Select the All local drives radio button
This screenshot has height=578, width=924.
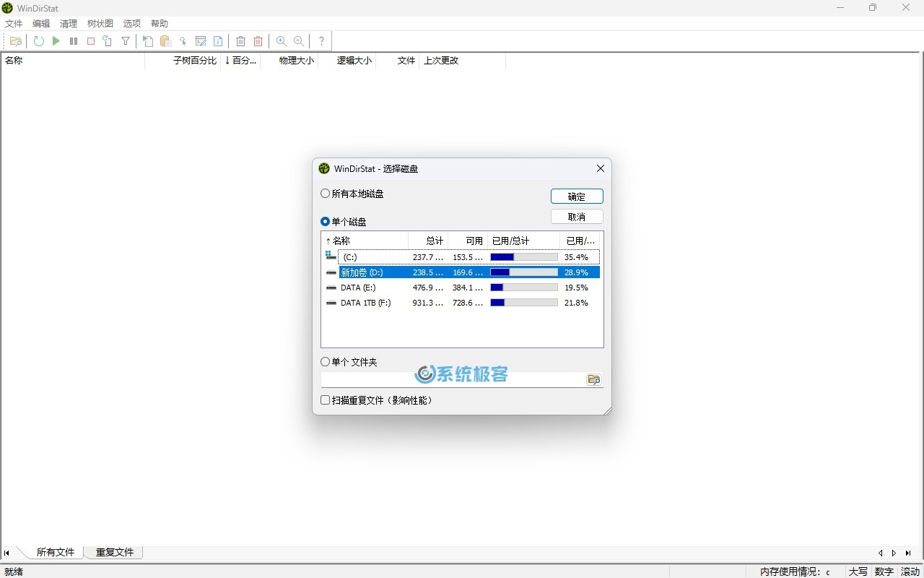pyautogui.click(x=325, y=194)
